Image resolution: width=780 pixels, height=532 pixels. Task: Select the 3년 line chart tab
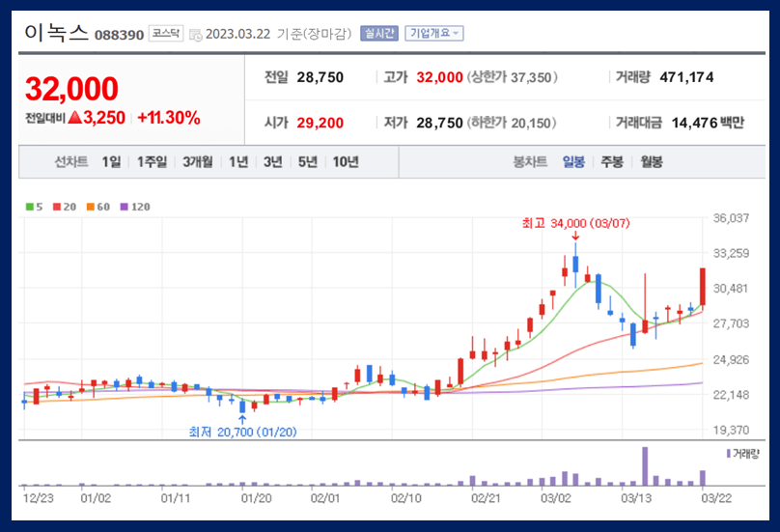click(272, 162)
